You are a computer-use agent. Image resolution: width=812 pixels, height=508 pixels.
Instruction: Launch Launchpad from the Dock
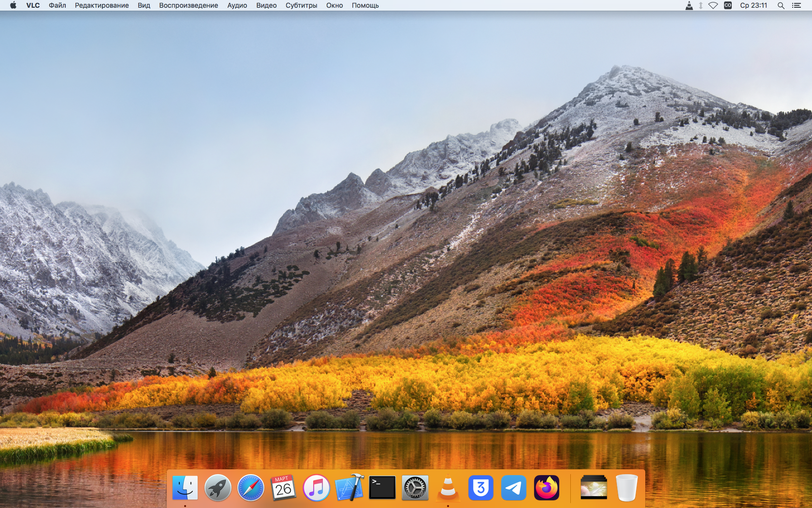point(218,488)
